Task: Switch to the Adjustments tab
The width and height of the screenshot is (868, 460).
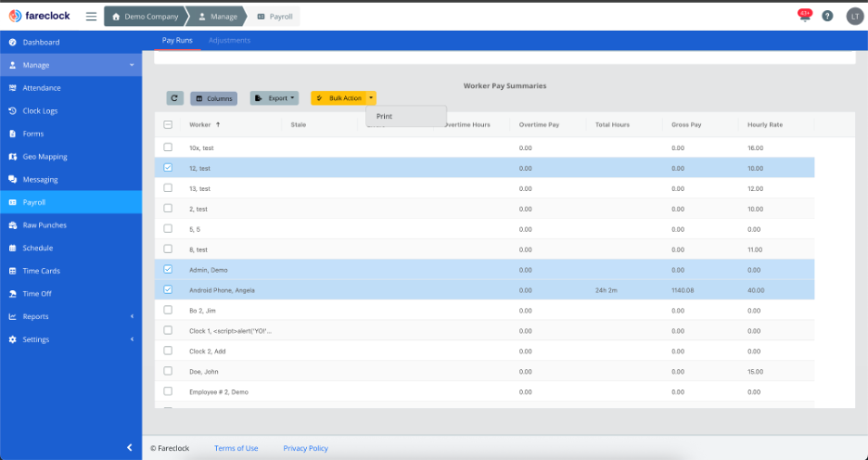Action: click(x=229, y=41)
